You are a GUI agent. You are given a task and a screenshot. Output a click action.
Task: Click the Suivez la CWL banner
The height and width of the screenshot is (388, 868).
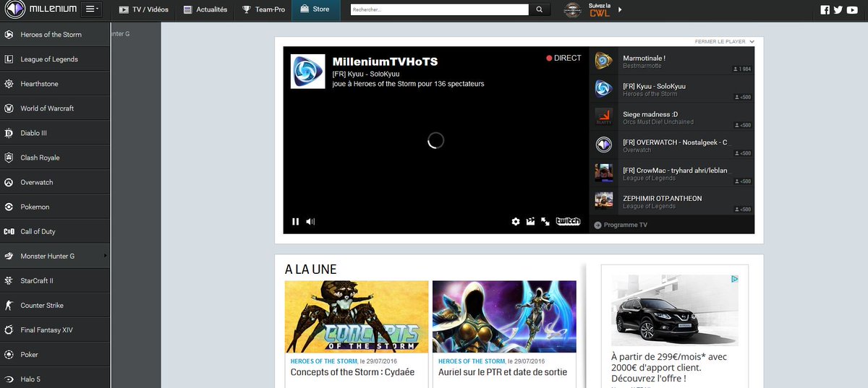pos(589,9)
